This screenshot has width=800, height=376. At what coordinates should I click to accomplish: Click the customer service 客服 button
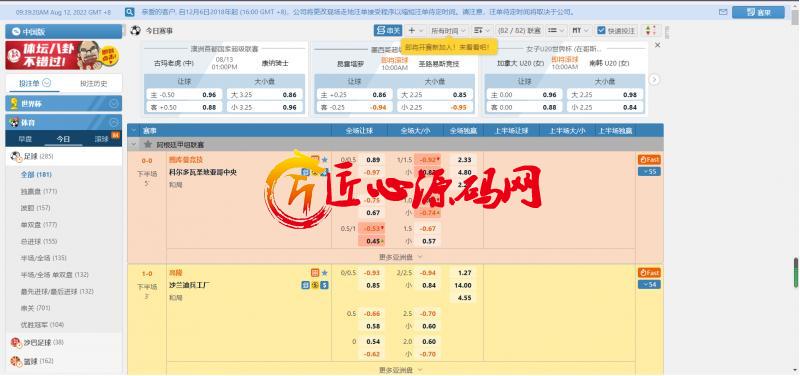click(x=758, y=13)
